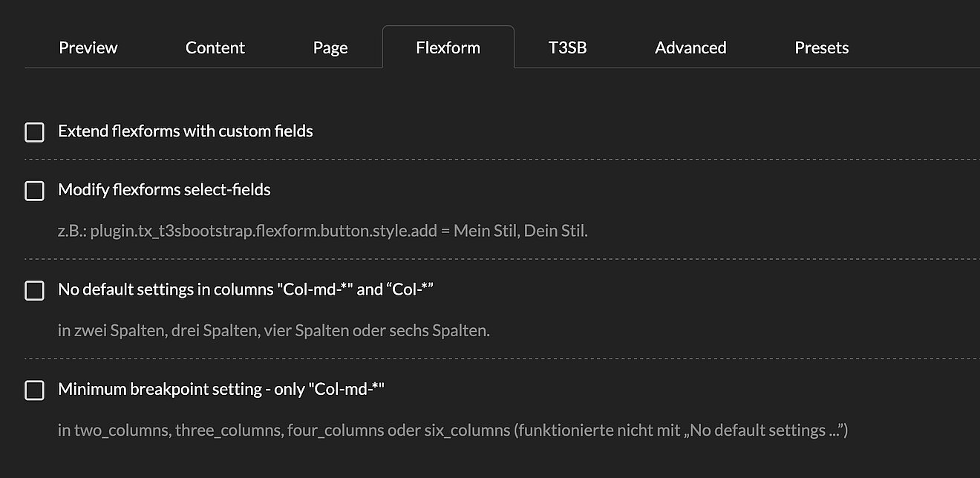Click the 'No default settings in columns' label text

[245, 289]
